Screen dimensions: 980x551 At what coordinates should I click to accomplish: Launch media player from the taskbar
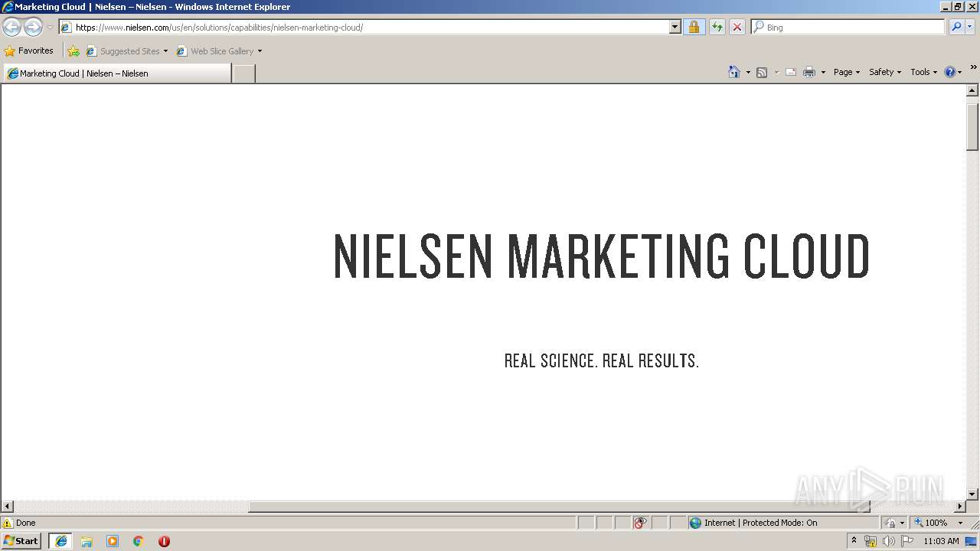click(x=113, y=541)
